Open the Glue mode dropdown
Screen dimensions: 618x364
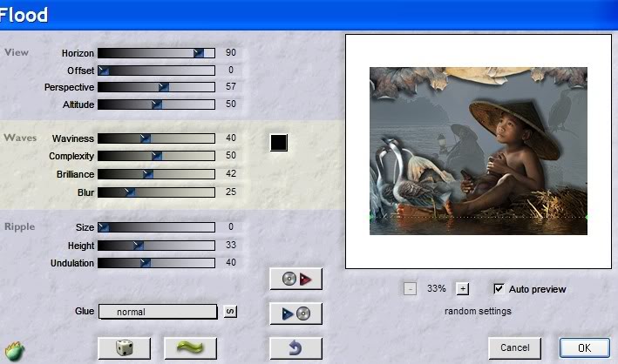coord(157,312)
